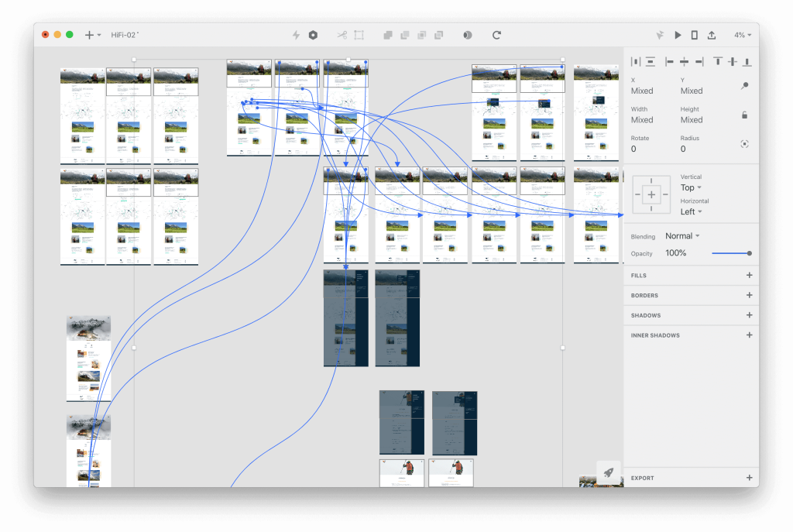This screenshot has width=793, height=532.
Task: Open the plus insert menu
Action: pyautogui.click(x=92, y=35)
